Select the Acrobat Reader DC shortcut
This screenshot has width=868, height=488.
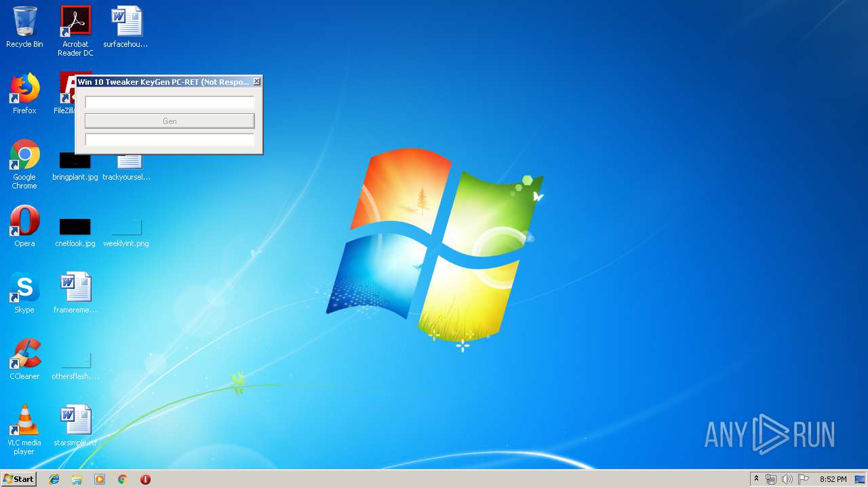[75, 31]
